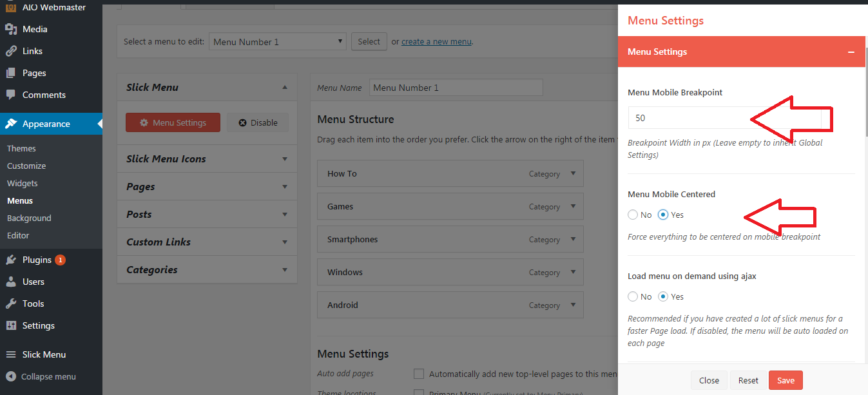Click the Menu Name text field
The image size is (868, 395).
pos(456,88)
